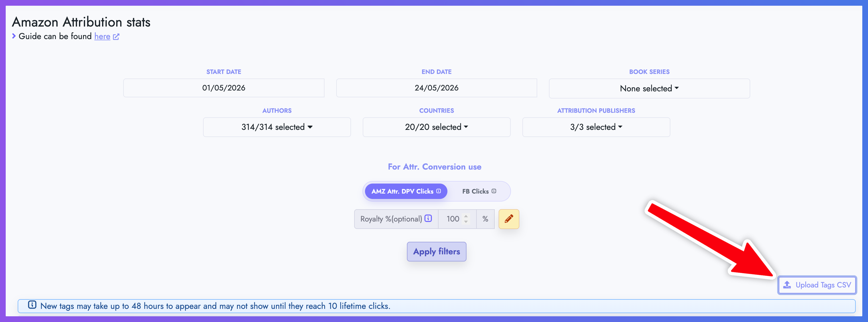Show info icon next to FB Clicks
The width and height of the screenshot is (868, 322).
tap(494, 191)
